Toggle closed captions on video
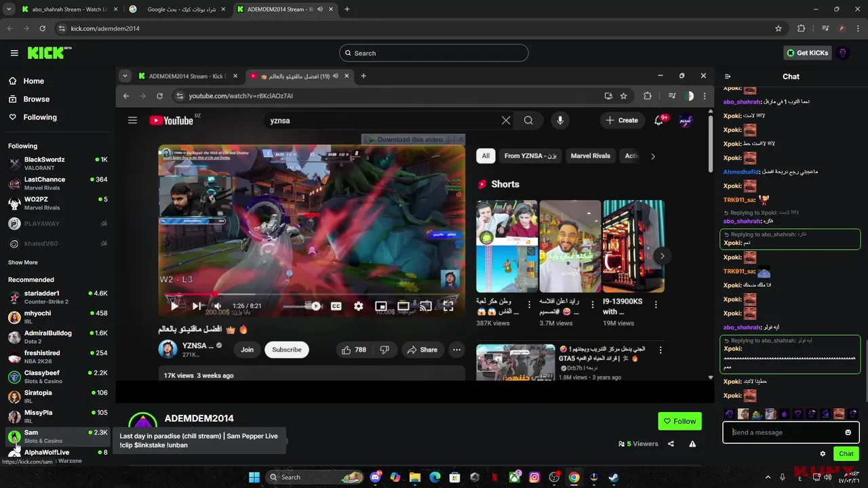868x488 pixels. point(336,306)
